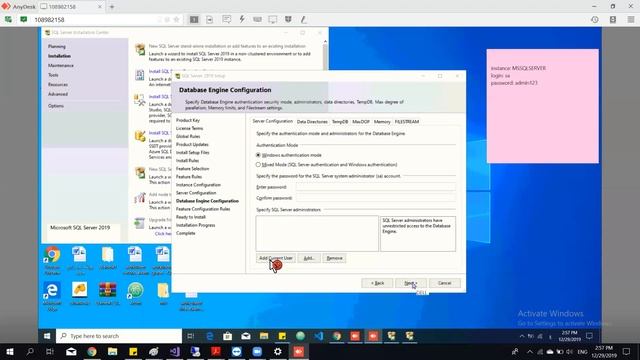Open Mail app on local taskbar
Screen dimensions: 640x360
71,351
